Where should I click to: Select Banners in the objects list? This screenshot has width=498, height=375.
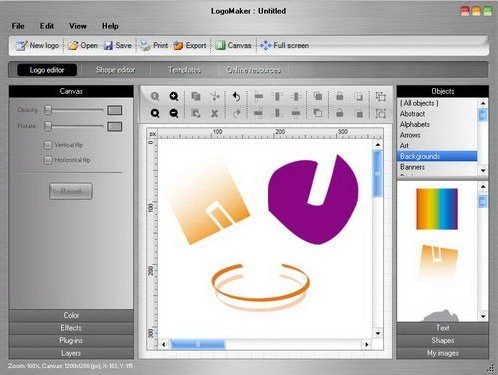click(437, 167)
